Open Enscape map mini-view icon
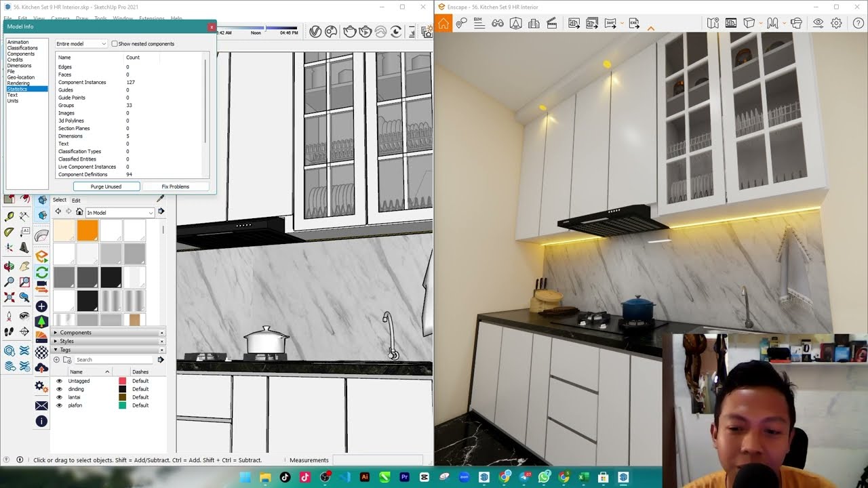Image resolution: width=868 pixels, height=488 pixels. [713, 23]
